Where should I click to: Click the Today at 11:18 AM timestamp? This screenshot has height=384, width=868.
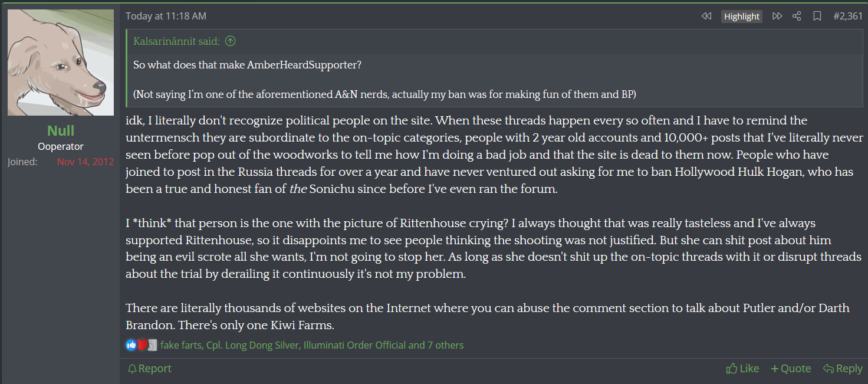[166, 17]
